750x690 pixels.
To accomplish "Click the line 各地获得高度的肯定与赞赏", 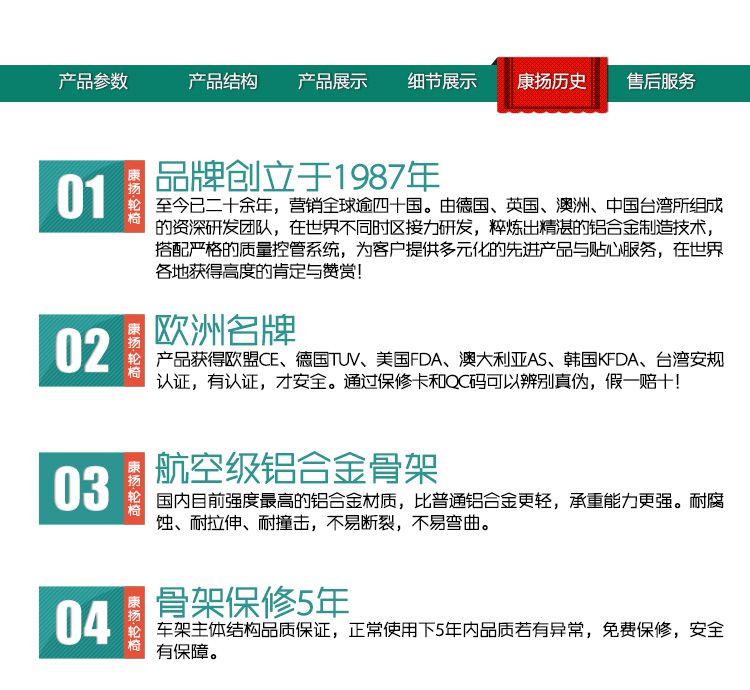I will (259, 272).
